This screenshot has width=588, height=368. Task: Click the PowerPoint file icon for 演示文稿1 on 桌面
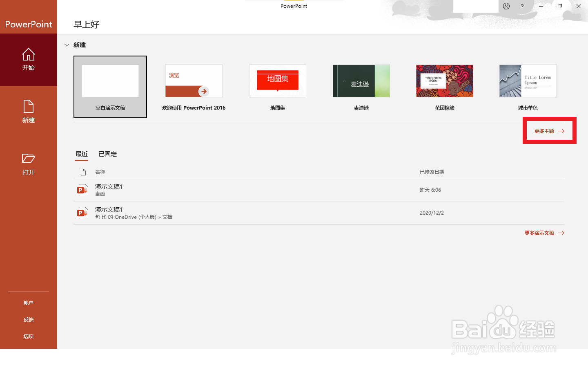pyautogui.click(x=83, y=190)
